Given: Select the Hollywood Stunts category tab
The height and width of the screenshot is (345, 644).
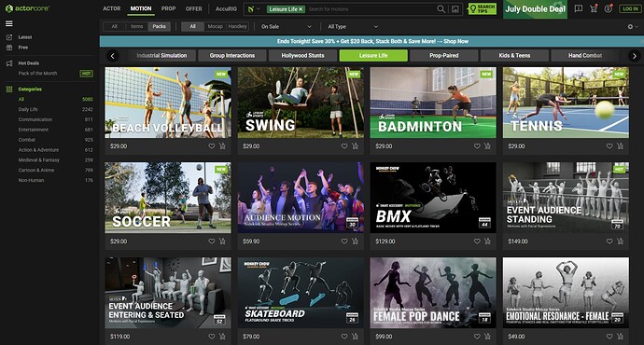Looking at the screenshot, I should (x=302, y=55).
